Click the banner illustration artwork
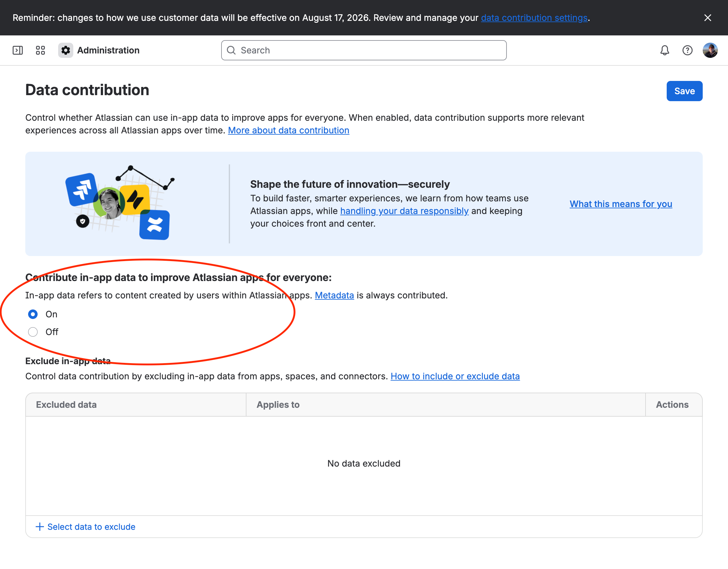Screen dimensions: 728x569 click(120, 202)
